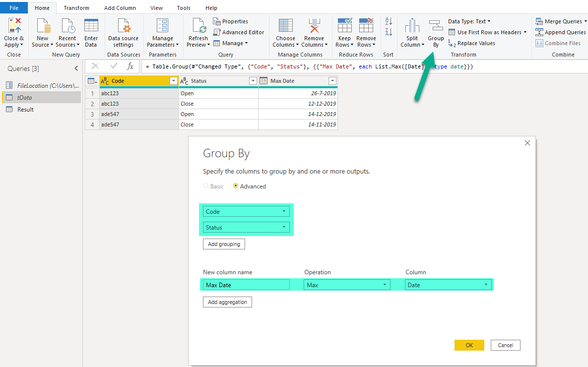Click the sort ascending A-Z icon
The image size is (588, 367).
pos(389,22)
